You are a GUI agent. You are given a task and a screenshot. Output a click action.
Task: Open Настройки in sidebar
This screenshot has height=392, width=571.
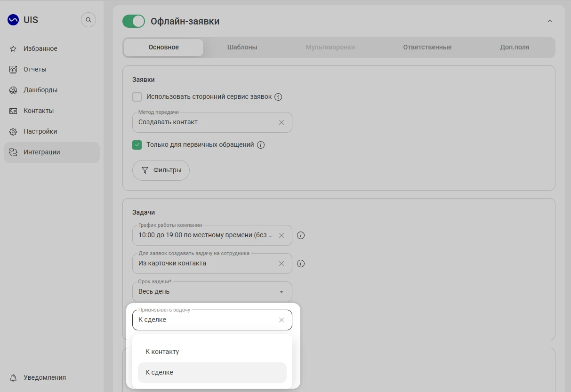pos(52,131)
